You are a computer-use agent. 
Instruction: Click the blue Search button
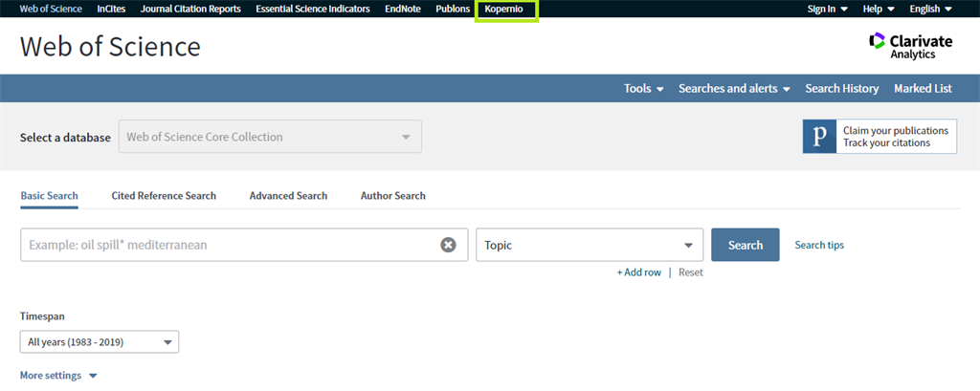pyautogui.click(x=745, y=245)
